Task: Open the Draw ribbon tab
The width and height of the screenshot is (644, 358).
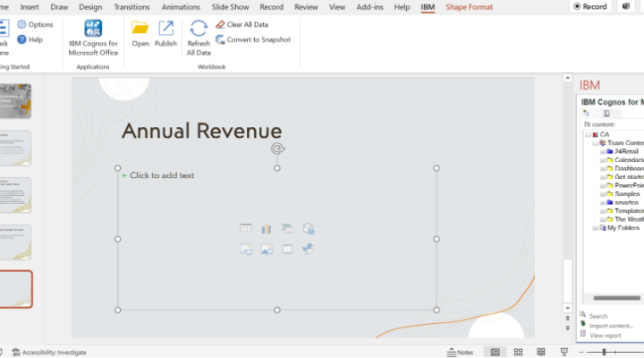Action: (59, 7)
